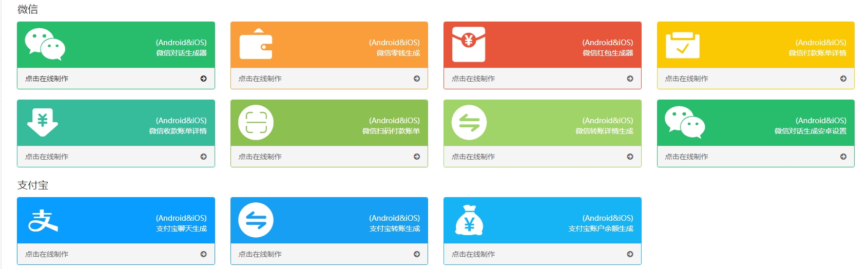This screenshot has height=269, width=868.
Task: Click the scan code icon for 微信扫码付款账单
Action: pos(256,123)
